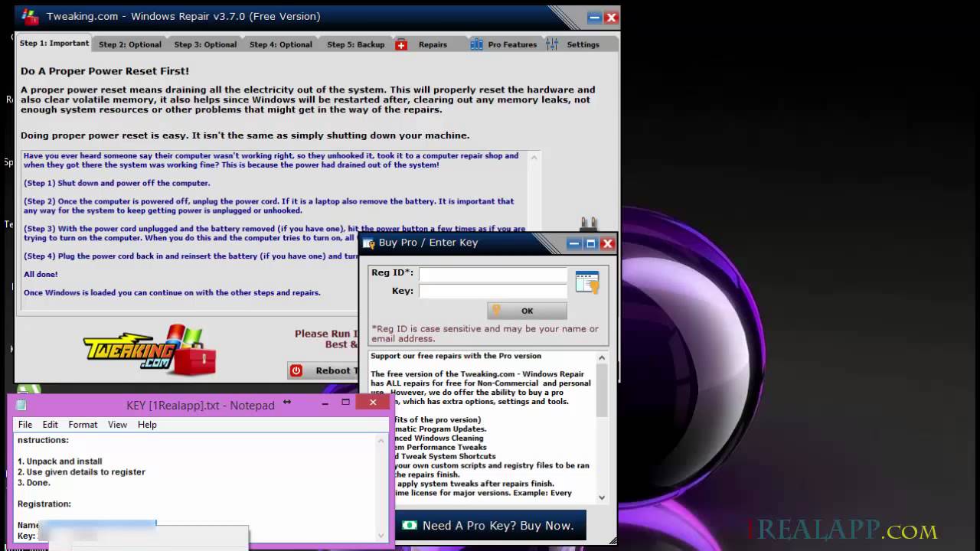Open Notepad View menu
980x551 pixels.
click(117, 425)
